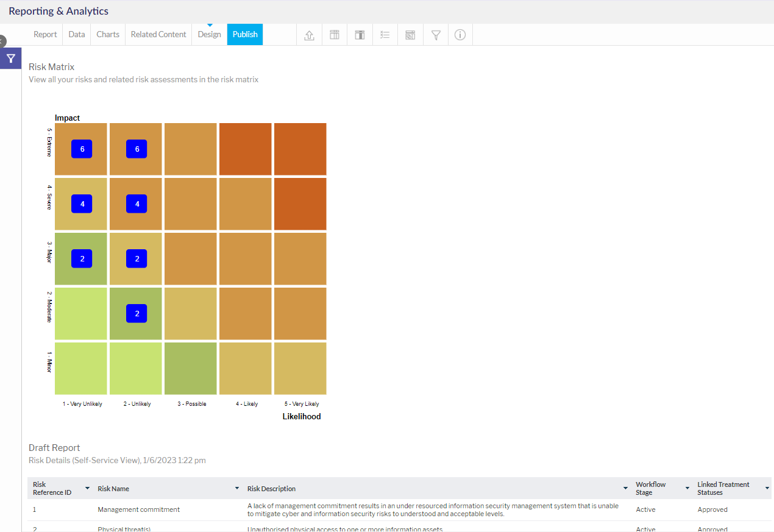This screenshot has height=532, width=774.
Task: Open the Risk Reference ID column dropdown
Action: click(x=87, y=488)
